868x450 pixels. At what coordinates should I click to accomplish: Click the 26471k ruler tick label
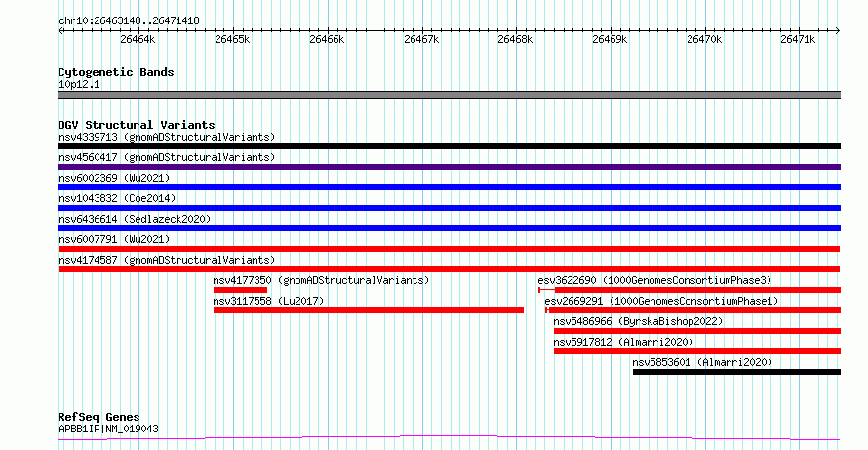click(798, 39)
